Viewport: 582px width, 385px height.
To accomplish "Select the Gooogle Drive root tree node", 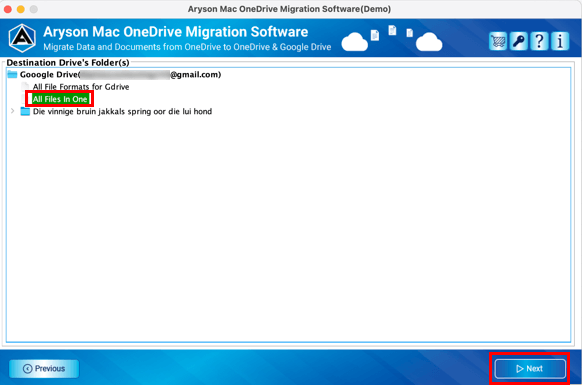I will [x=120, y=75].
